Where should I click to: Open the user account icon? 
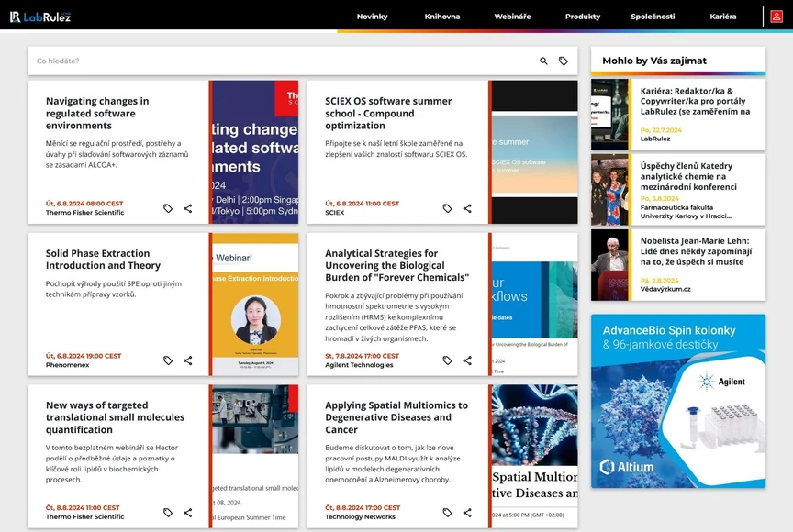tap(776, 17)
